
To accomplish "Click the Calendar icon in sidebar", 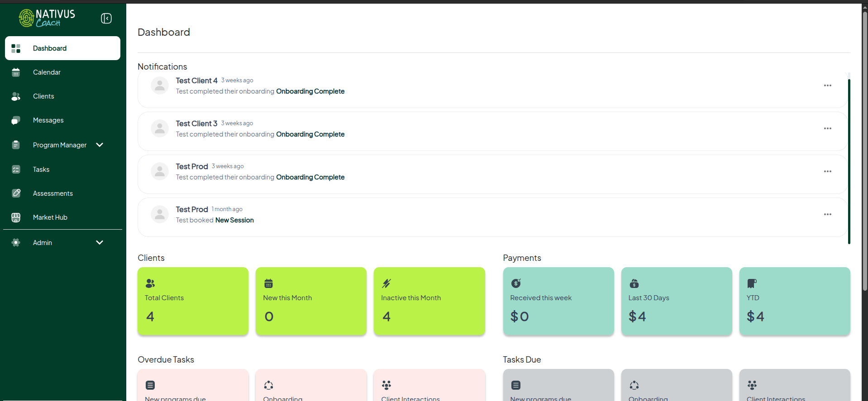I will (x=16, y=72).
